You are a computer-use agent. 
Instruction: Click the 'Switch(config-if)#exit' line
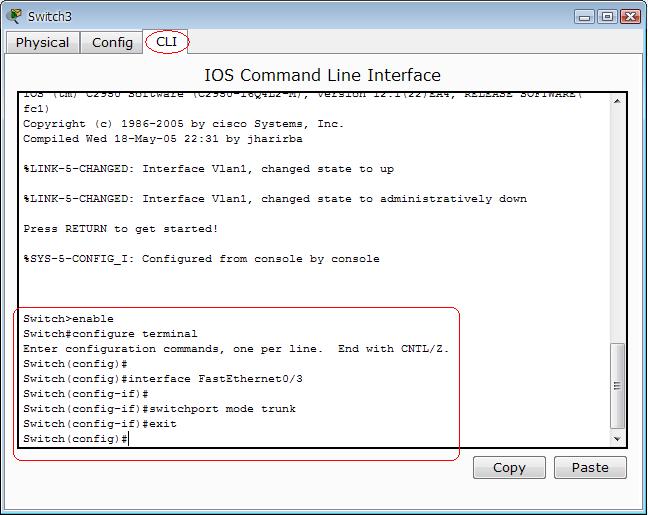100,424
